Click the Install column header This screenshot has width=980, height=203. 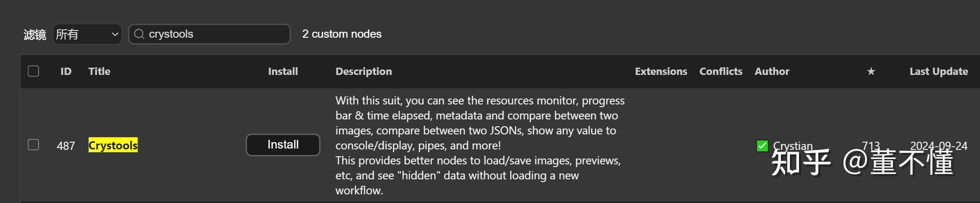point(283,71)
